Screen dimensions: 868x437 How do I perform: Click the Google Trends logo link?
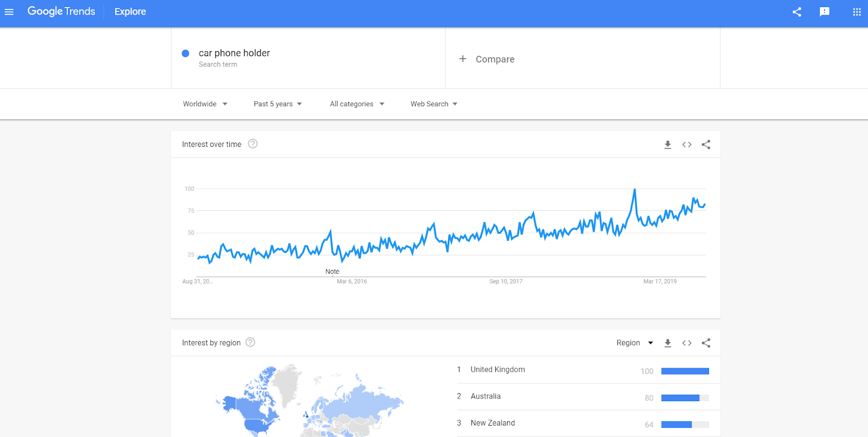(61, 11)
